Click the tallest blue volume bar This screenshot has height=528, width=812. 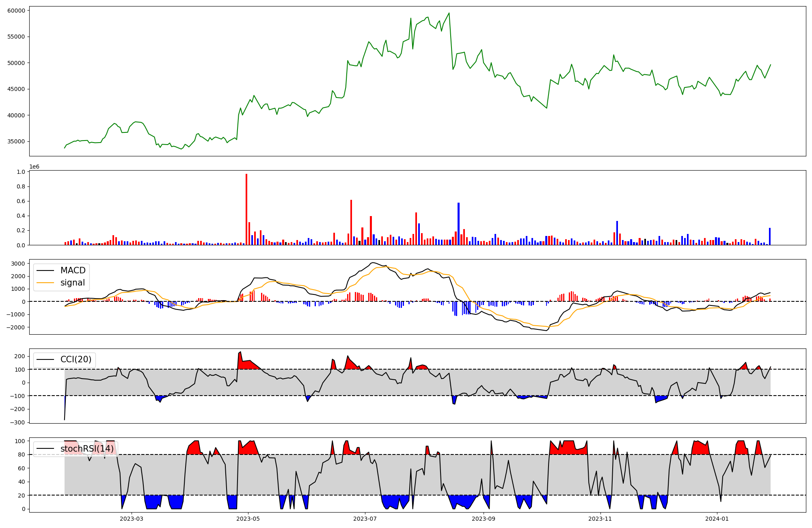[x=458, y=224]
